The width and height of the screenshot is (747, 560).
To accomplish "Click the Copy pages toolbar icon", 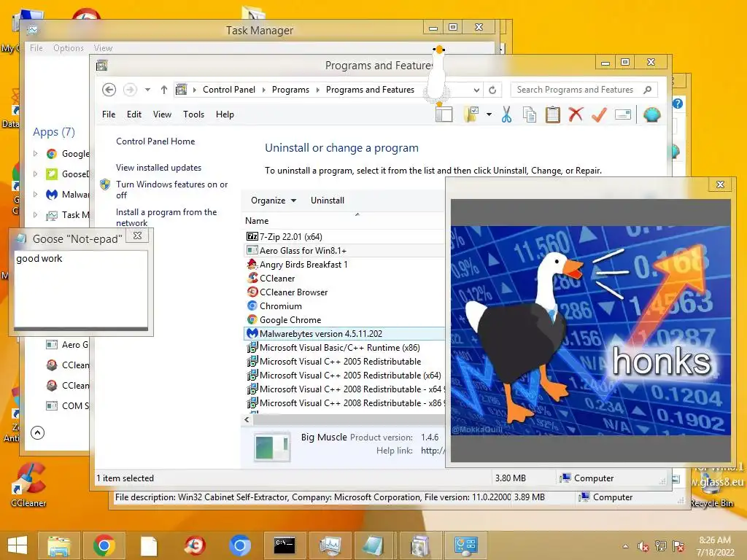I will click(530, 114).
